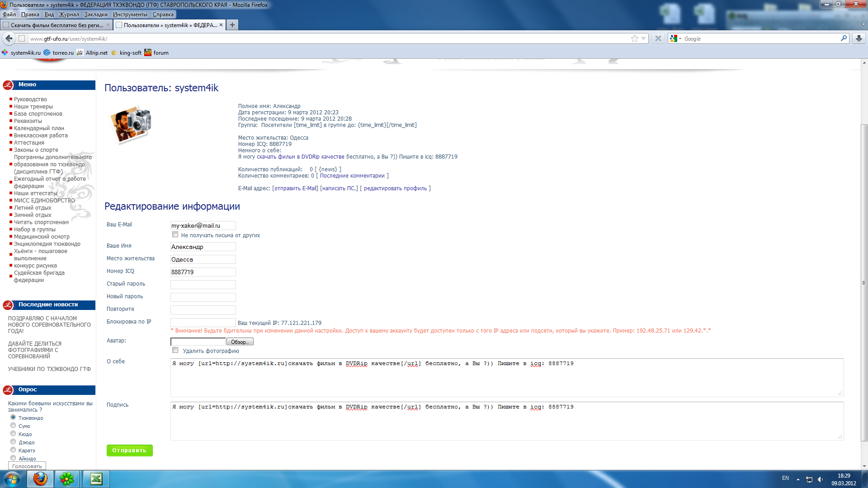Open the URL history dropdown arrow
Screen dimensions: 868x488
(x=644, y=39)
